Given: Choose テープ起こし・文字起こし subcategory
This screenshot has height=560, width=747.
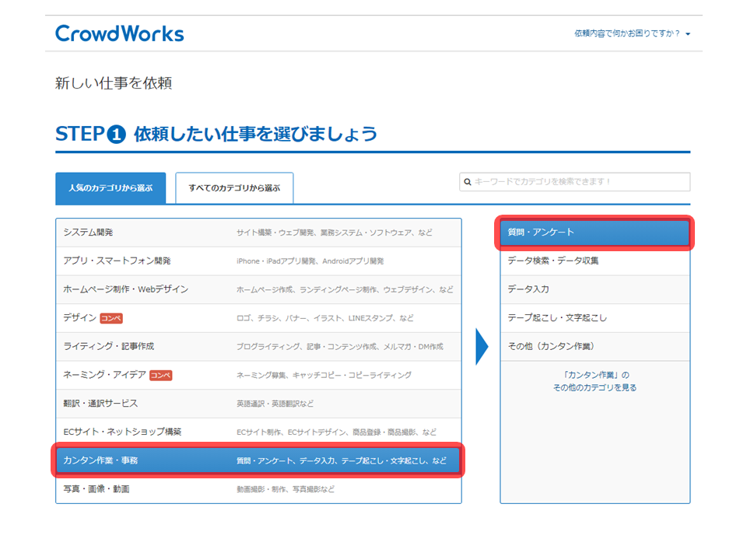Looking at the screenshot, I should click(594, 318).
